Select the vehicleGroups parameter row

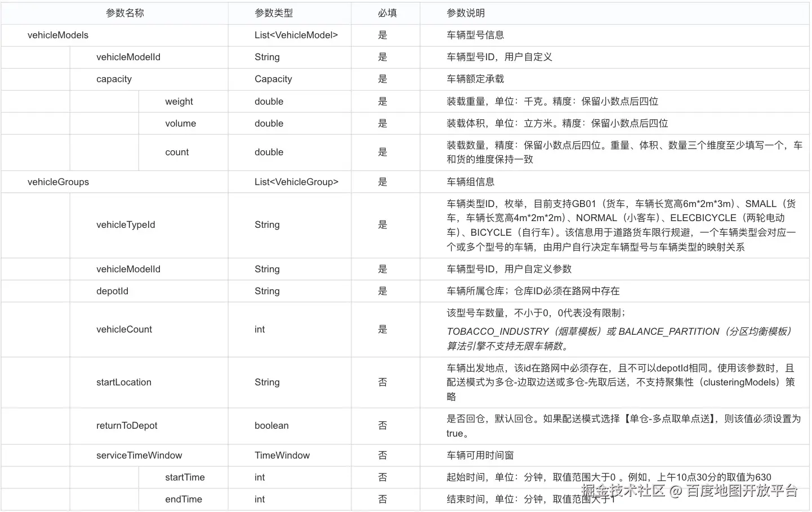coord(58,182)
